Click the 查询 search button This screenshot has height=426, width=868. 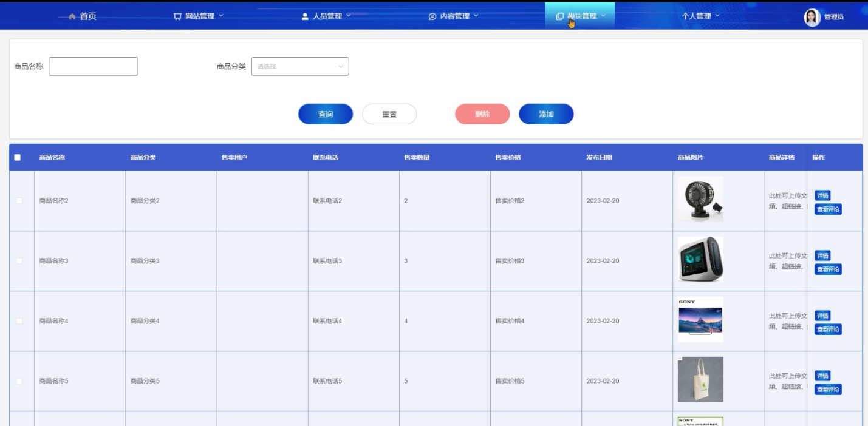click(326, 114)
